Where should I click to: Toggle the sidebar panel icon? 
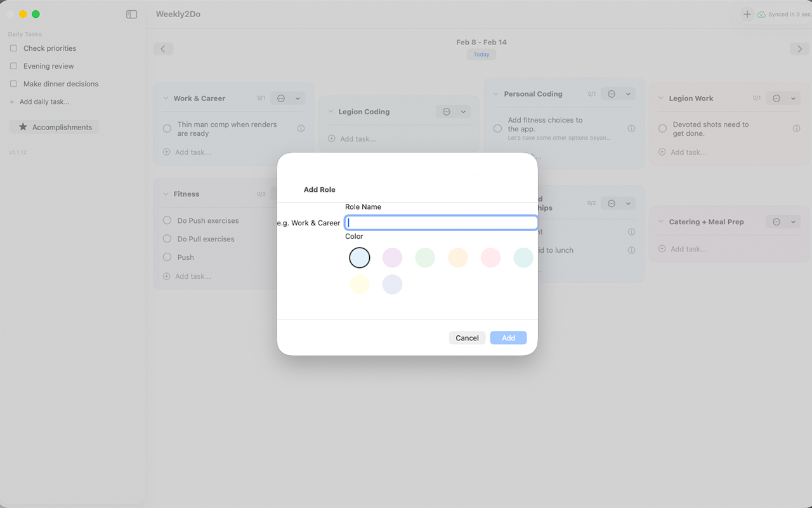pyautogui.click(x=131, y=14)
